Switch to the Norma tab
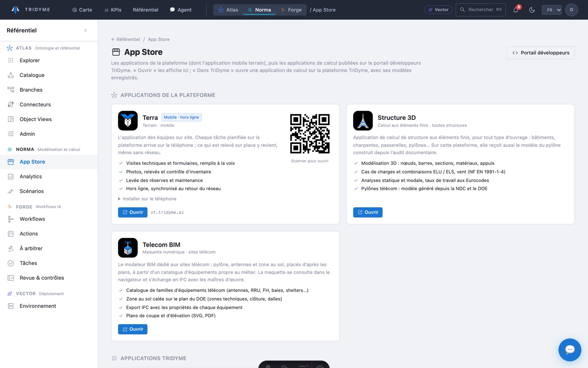The width and height of the screenshot is (588, 368). [259, 10]
